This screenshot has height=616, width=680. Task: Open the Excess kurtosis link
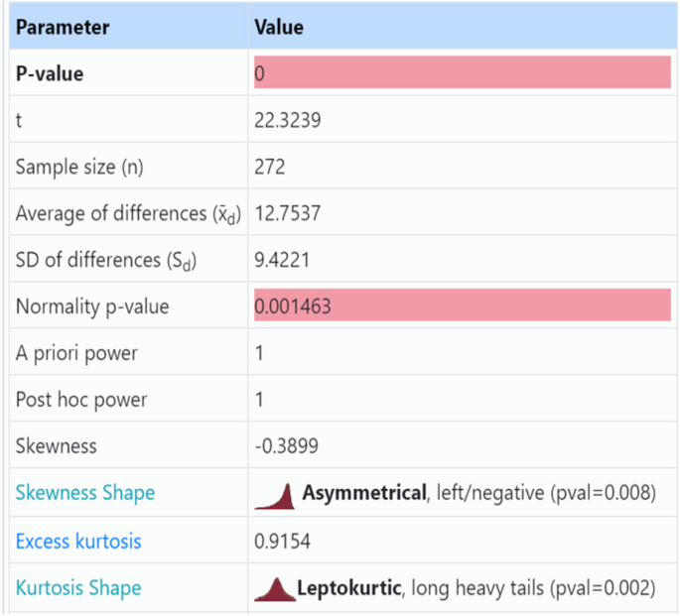78,541
